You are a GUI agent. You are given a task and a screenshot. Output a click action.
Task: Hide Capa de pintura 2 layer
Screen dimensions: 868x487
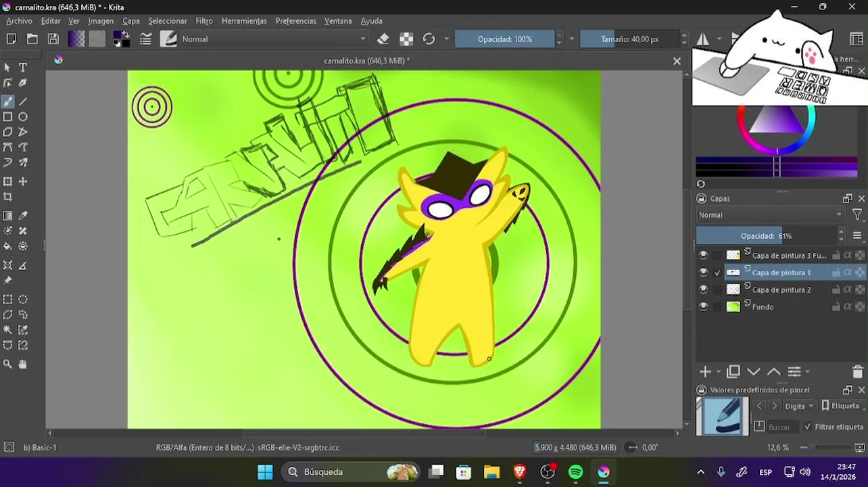click(704, 289)
